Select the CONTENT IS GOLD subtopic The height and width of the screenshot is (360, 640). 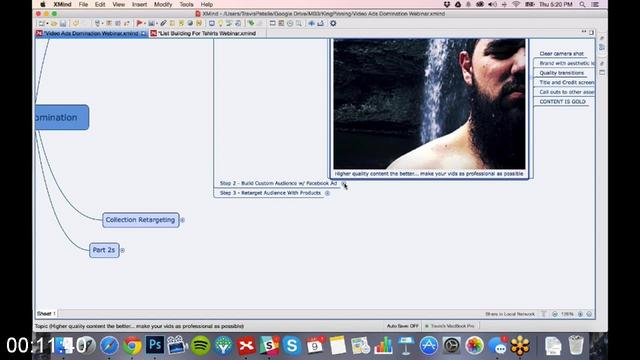click(562, 102)
